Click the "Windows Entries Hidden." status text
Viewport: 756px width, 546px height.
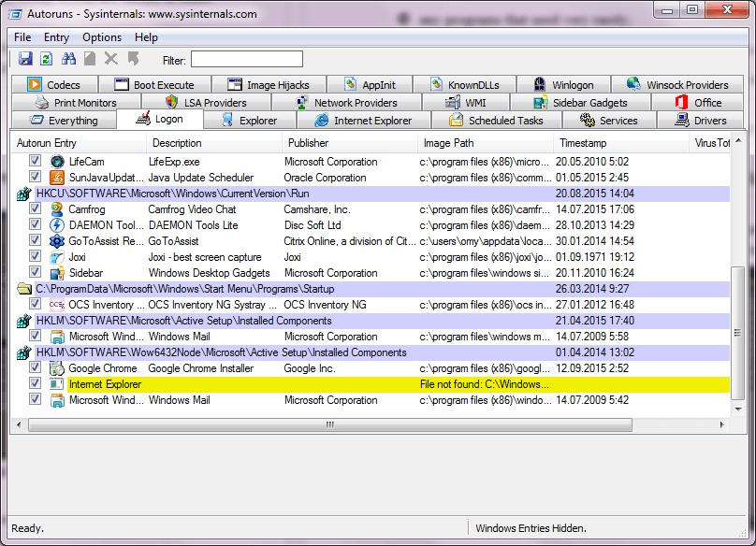531,528
